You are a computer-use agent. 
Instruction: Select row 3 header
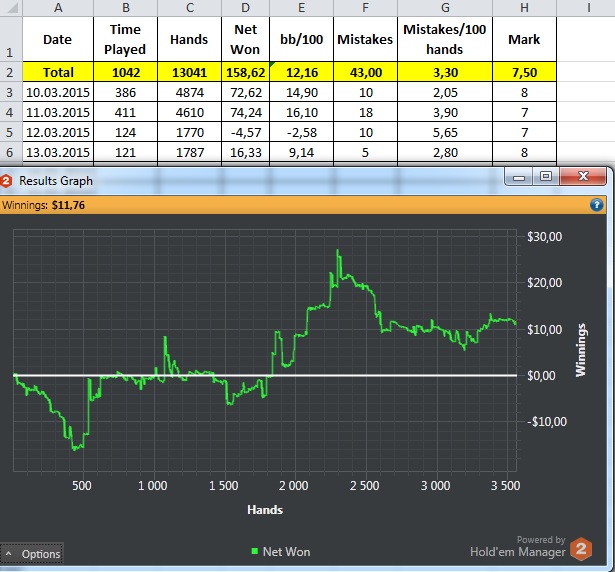coord(11,92)
